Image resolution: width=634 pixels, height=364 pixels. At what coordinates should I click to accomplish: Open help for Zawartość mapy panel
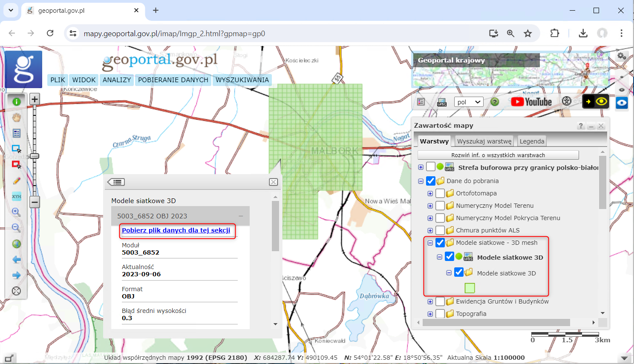tap(581, 126)
